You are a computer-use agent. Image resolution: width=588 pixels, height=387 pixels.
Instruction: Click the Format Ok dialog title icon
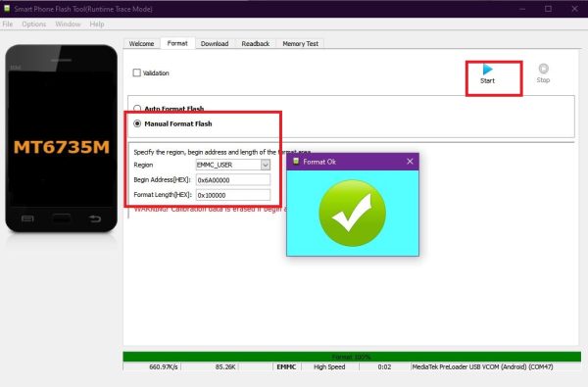(x=296, y=162)
